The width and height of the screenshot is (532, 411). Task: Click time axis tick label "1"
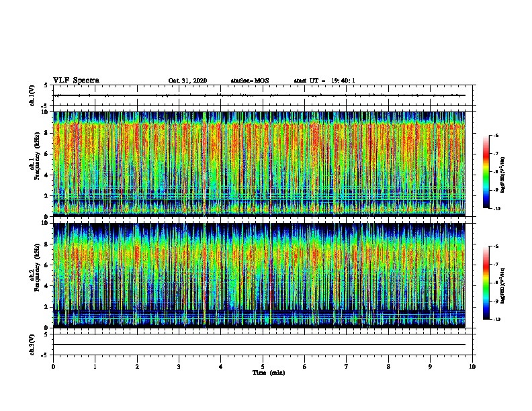95,367
